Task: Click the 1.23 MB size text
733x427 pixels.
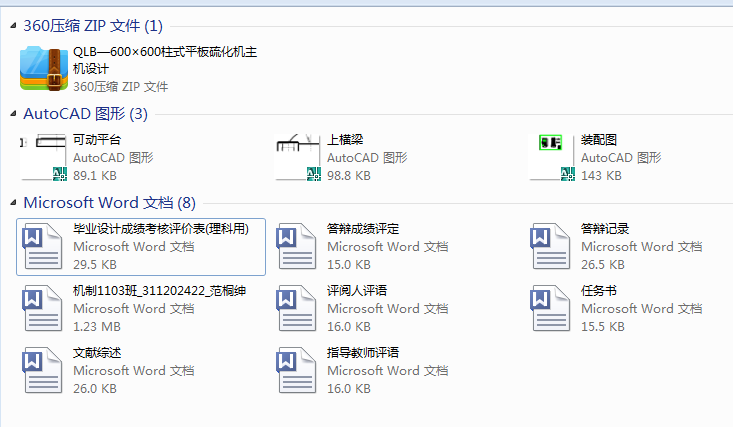Action: click(x=97, y=326)
